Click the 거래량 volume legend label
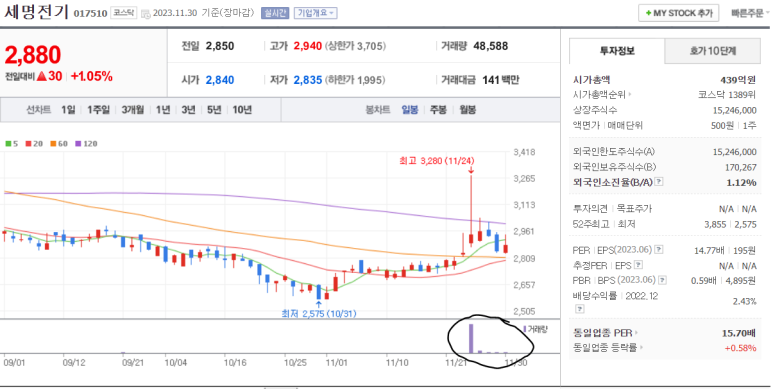Screen dimensions: 773x389 coord(537,329)
